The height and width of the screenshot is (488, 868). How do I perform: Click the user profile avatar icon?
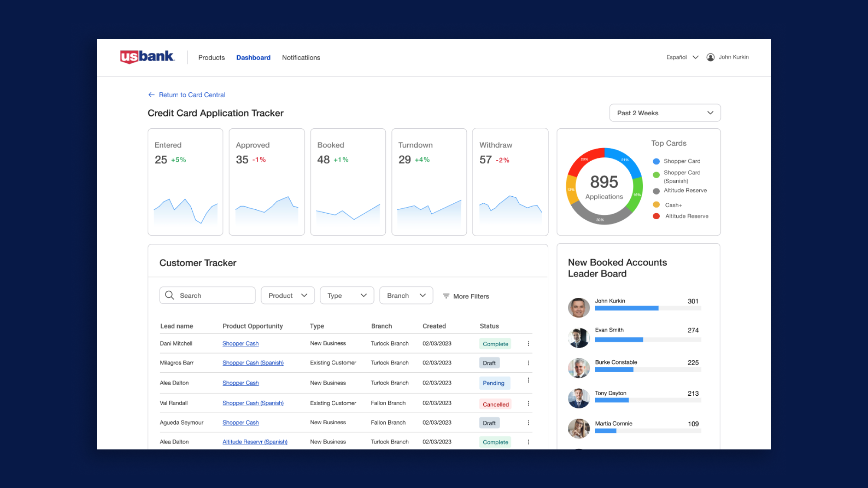click(x=710, y=57)
